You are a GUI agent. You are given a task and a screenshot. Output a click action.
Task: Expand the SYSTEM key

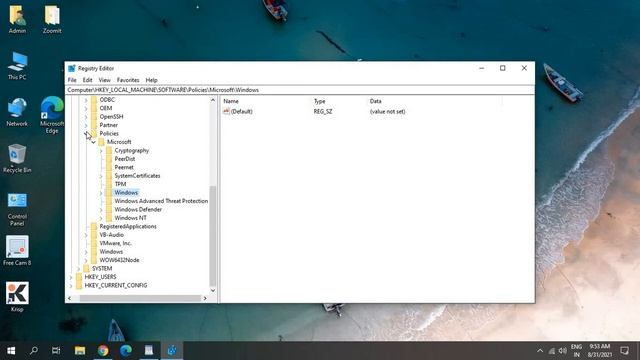pyautogui.click(x=78, y=269)
